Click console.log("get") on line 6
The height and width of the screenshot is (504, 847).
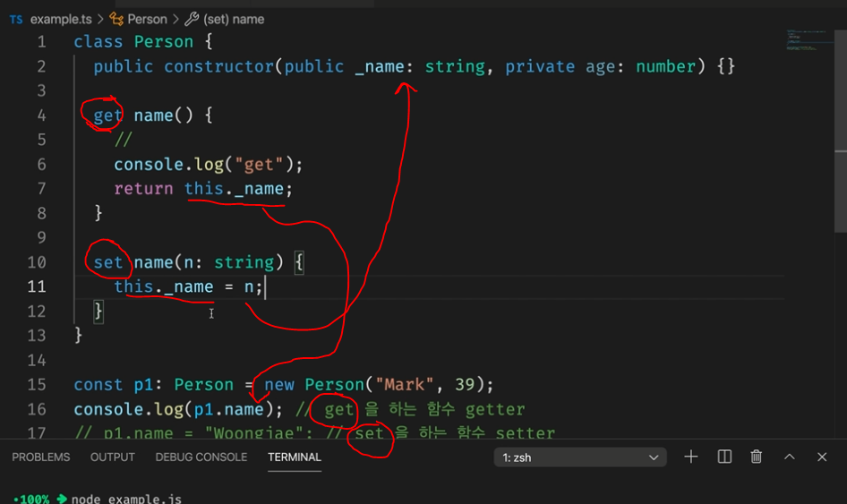tap(203, 164)
